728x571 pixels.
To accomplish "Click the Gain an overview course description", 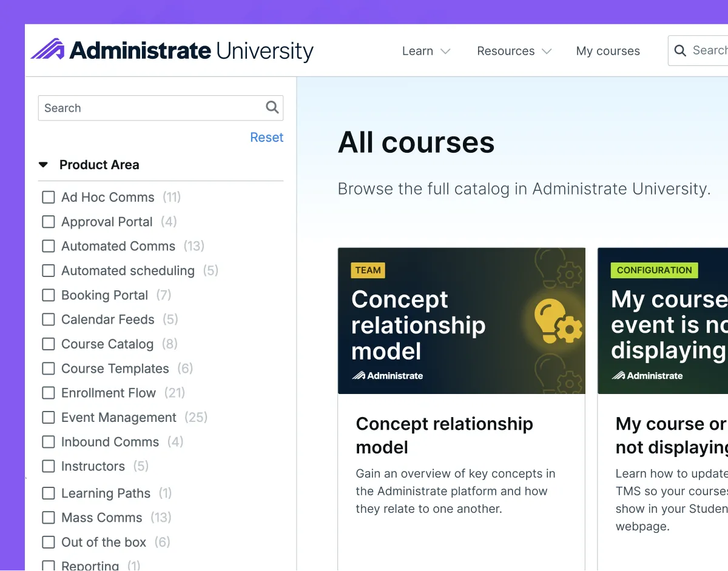I will 456,491.
